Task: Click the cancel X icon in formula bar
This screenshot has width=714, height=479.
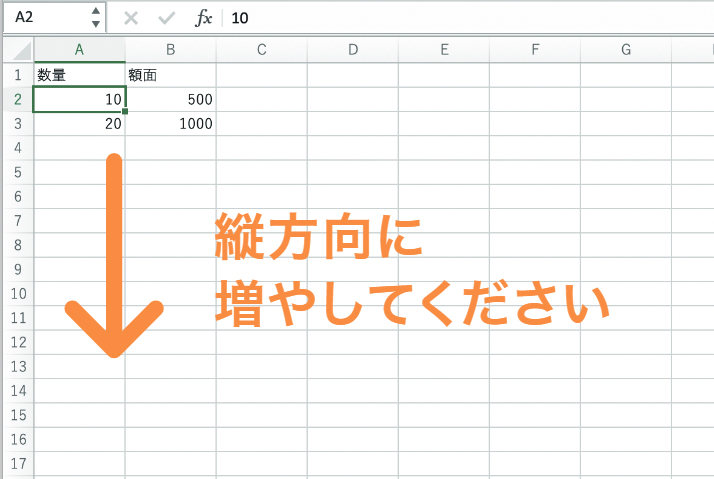Action: (131, 18)
